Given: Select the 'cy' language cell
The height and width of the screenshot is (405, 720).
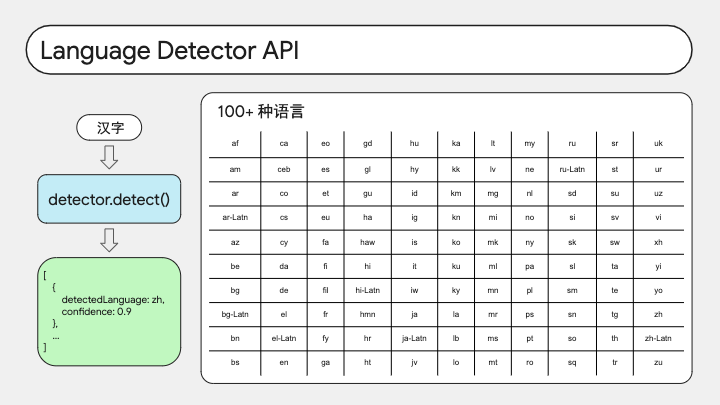Looking at the screenshot, I should point(284,242).
